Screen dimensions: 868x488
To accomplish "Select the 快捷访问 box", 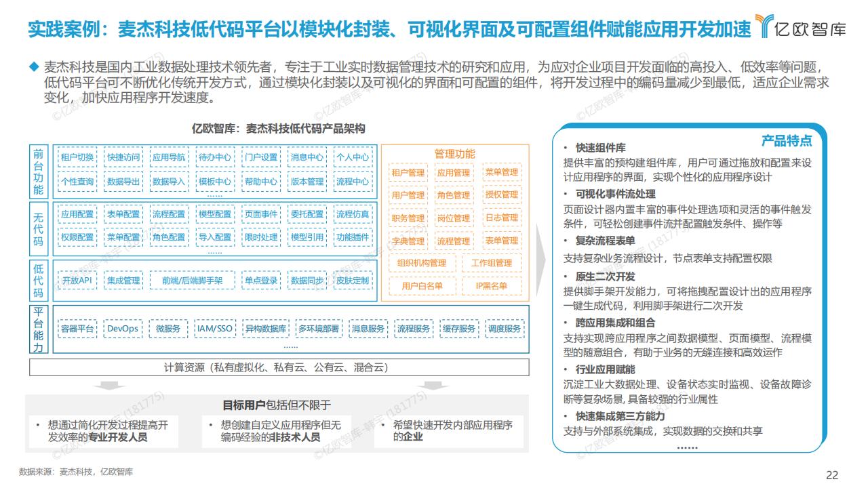I will coord(123,157).
